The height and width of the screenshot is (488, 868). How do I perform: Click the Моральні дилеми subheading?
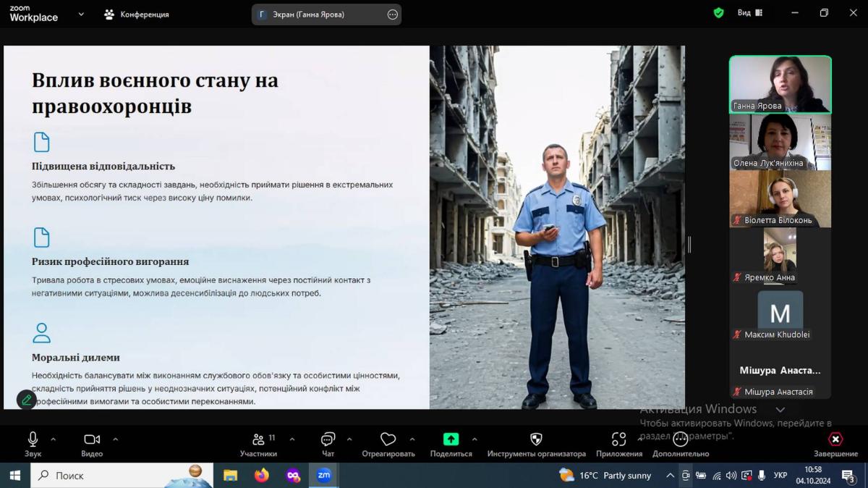(76, 358)
